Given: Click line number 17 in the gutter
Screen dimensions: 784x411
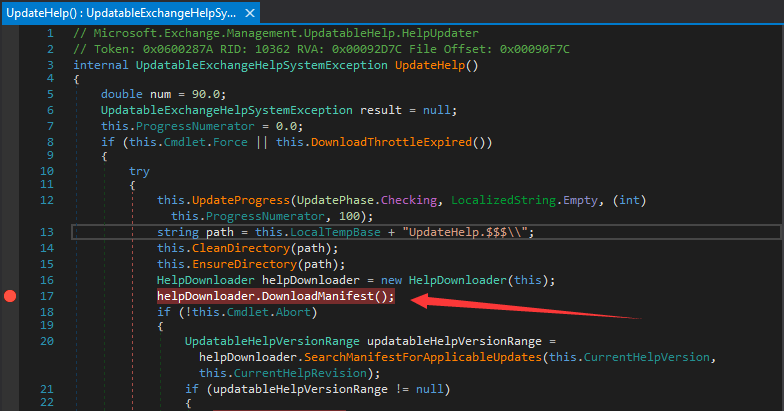Looking at the screenshot, I should 46,296.
